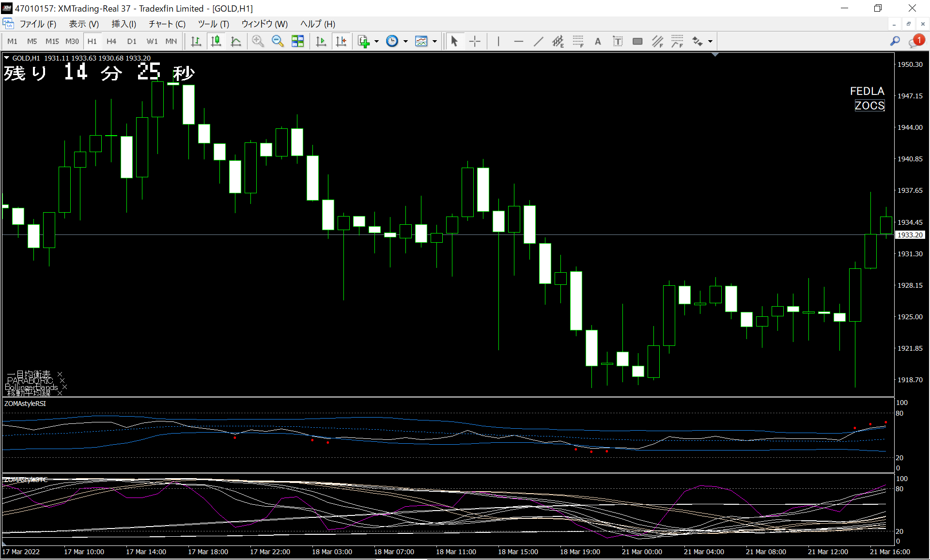The height and width of the screenshot is (560, 930).
Task: Switch chart to bar chart mode
Action: tap(196, 41)
